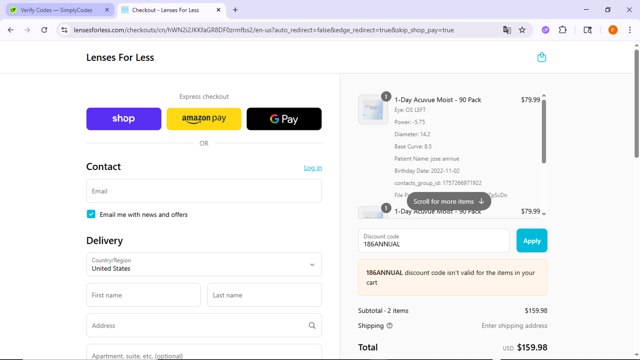This screenshot has width=640, height=360.
Task: Close the Checkout Lenses For Less tab
Action: point(218,10)
